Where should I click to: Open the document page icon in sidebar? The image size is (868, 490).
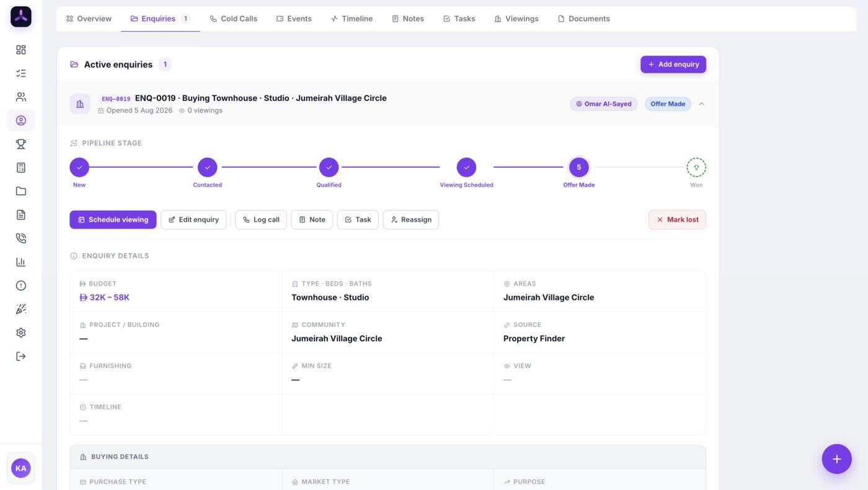click(21, 214)
